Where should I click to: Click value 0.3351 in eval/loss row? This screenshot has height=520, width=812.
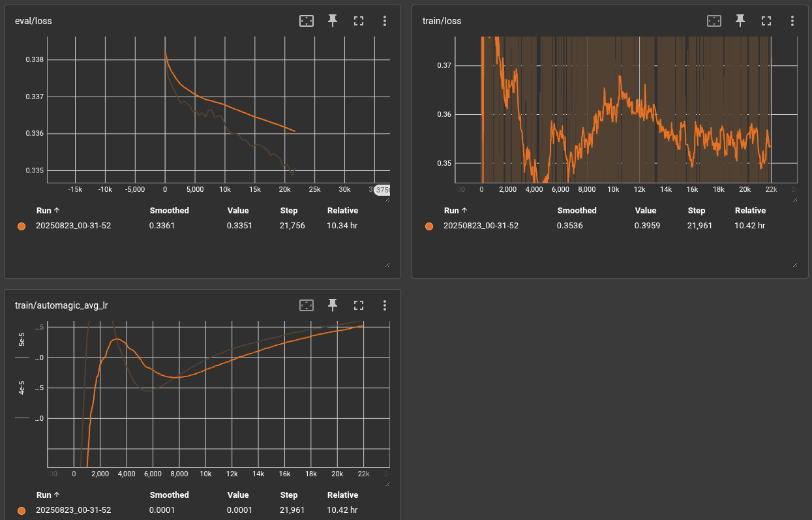point(239,226)
